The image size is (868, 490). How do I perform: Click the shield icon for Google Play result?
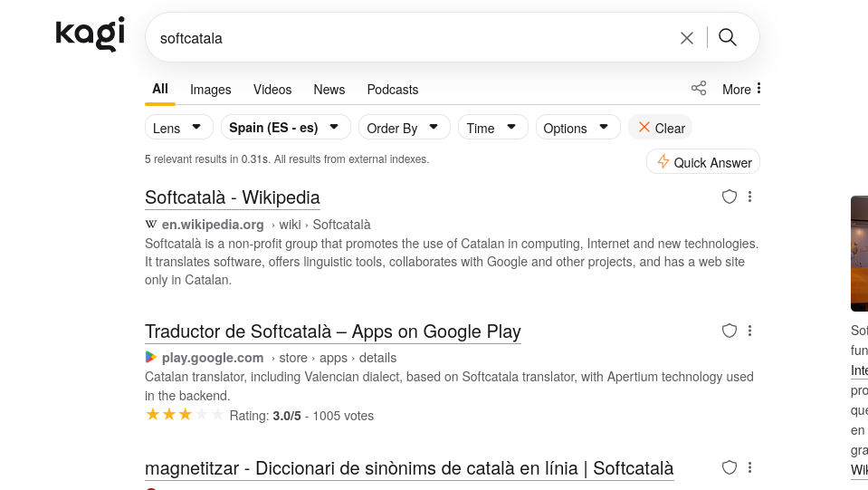(x=729, y=331)
